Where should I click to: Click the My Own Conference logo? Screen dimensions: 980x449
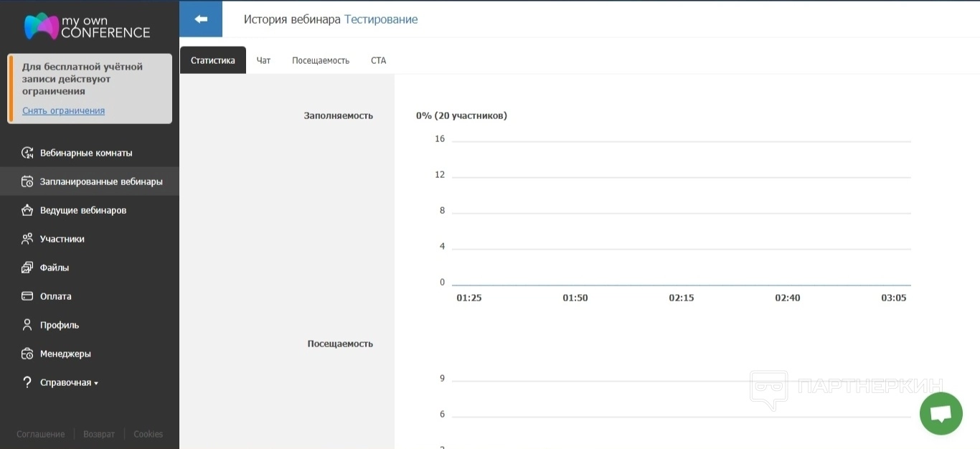[x=87, y=26]
